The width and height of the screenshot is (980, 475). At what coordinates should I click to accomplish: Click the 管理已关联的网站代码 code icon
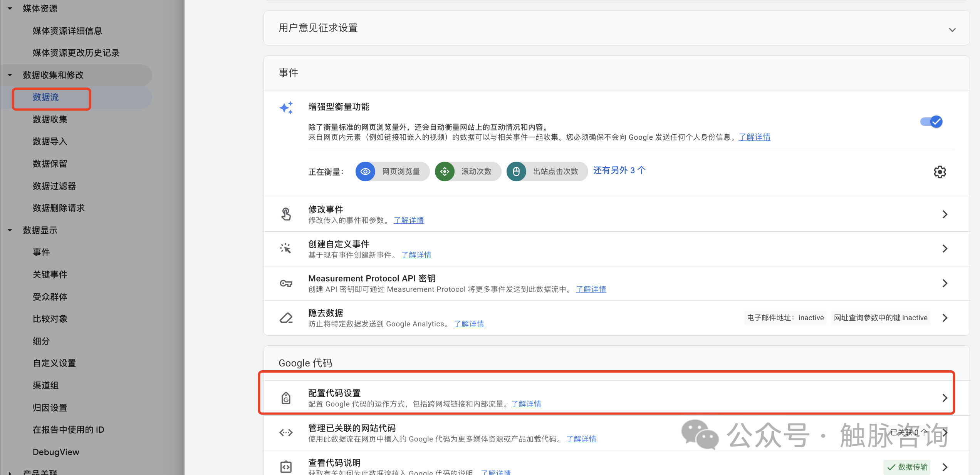point(286,433)
